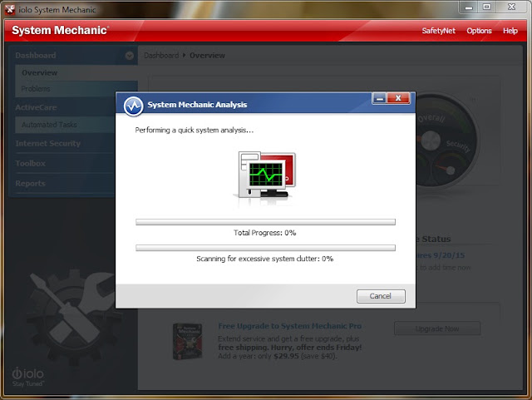Click Overview in the breadcrumb
Screen dimensions: 532x400
click(x=207, y=56)
